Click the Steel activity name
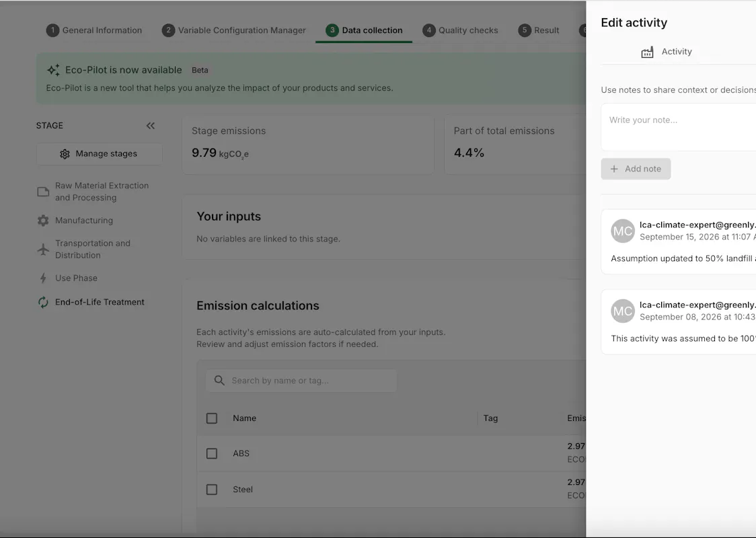 click(x=243, y=490)
